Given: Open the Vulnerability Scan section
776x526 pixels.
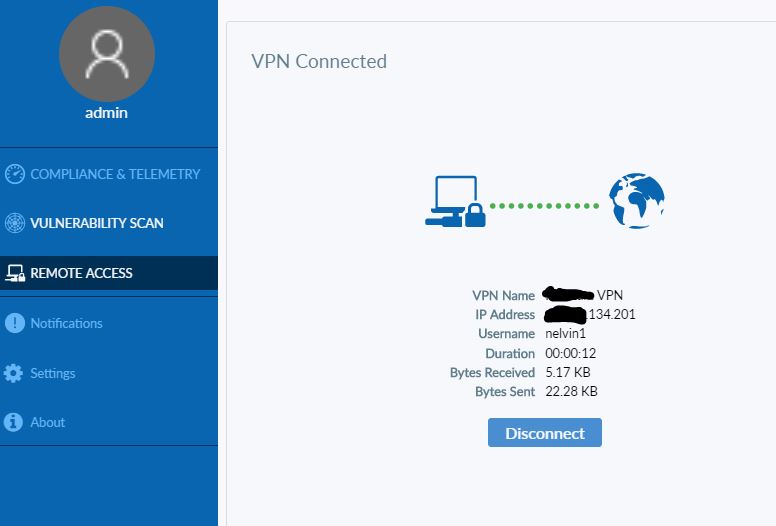Looking at the screenshot, I should (x=97, y=223).
